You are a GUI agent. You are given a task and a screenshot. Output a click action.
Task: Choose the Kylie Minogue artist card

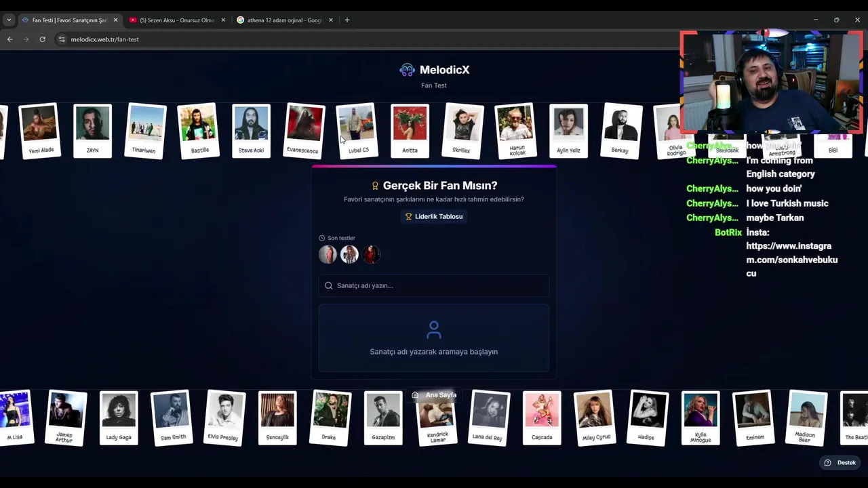click(701, 418)
